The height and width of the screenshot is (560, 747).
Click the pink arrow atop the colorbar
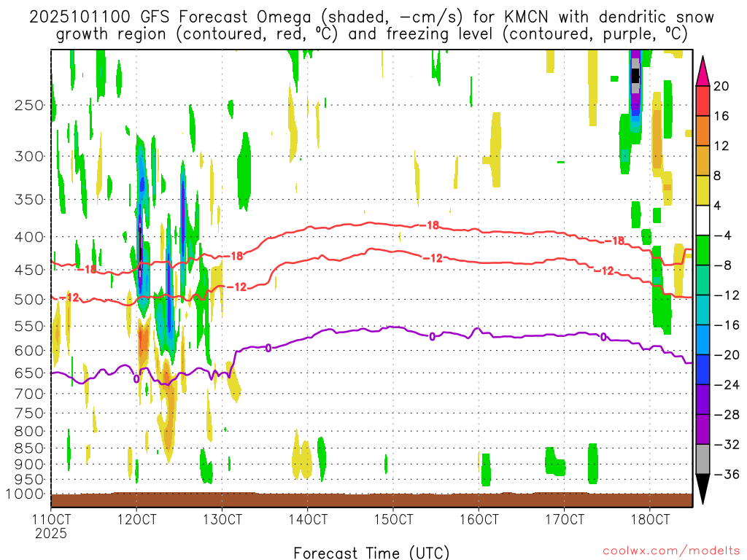tap(703, 71)
